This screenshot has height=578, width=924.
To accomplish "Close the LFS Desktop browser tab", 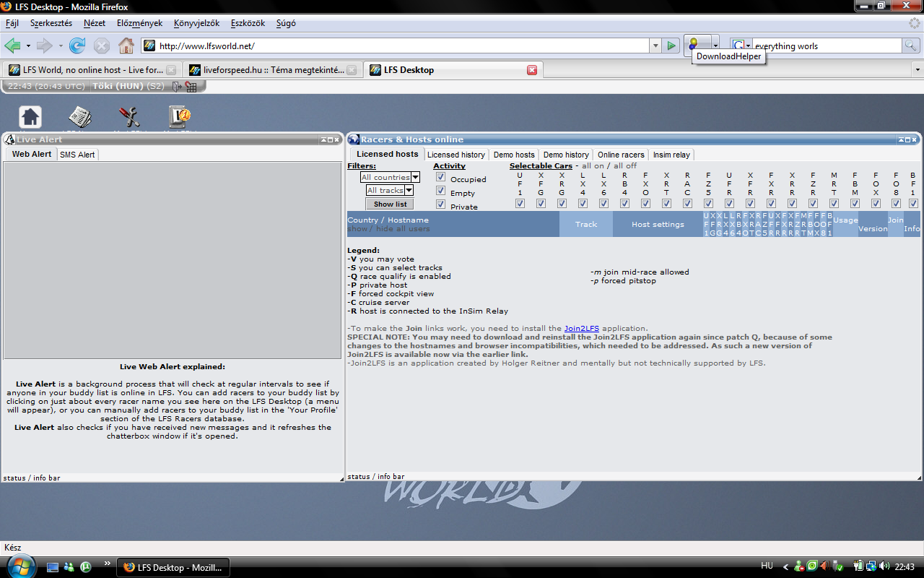I will [532, 70].
